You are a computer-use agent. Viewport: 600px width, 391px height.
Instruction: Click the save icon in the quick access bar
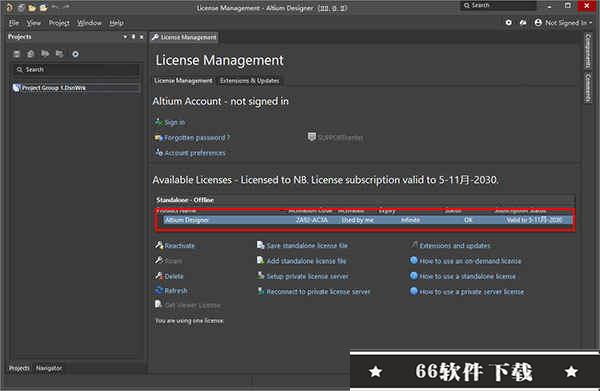point(21,7)
